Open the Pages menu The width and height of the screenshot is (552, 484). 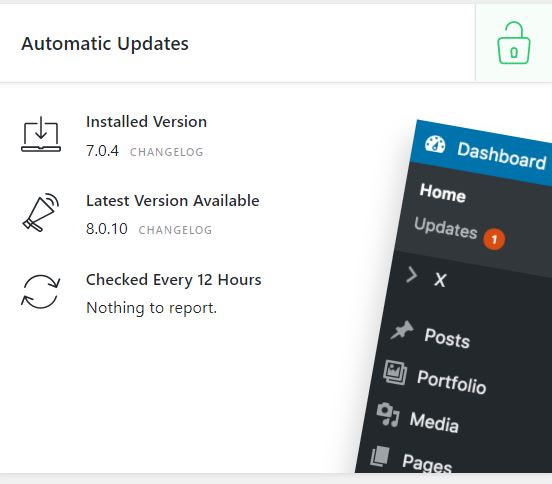(x=427, y=463)
